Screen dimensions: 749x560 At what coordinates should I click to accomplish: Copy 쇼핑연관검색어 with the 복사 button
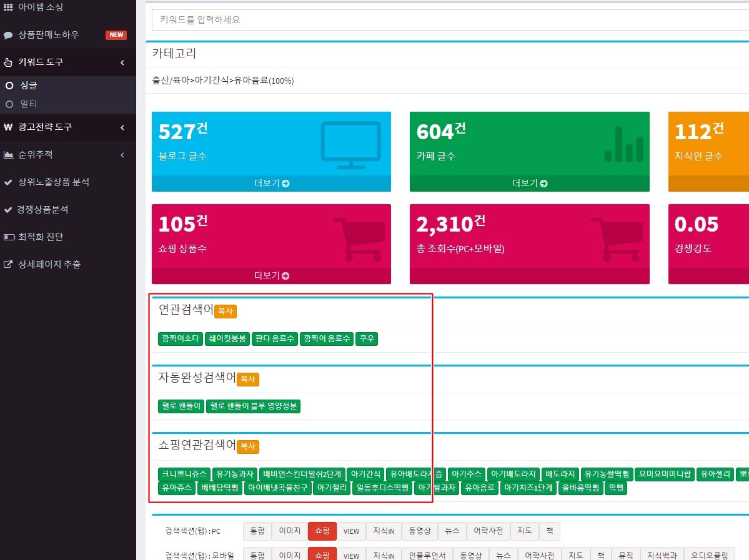[x=247, y=446]
